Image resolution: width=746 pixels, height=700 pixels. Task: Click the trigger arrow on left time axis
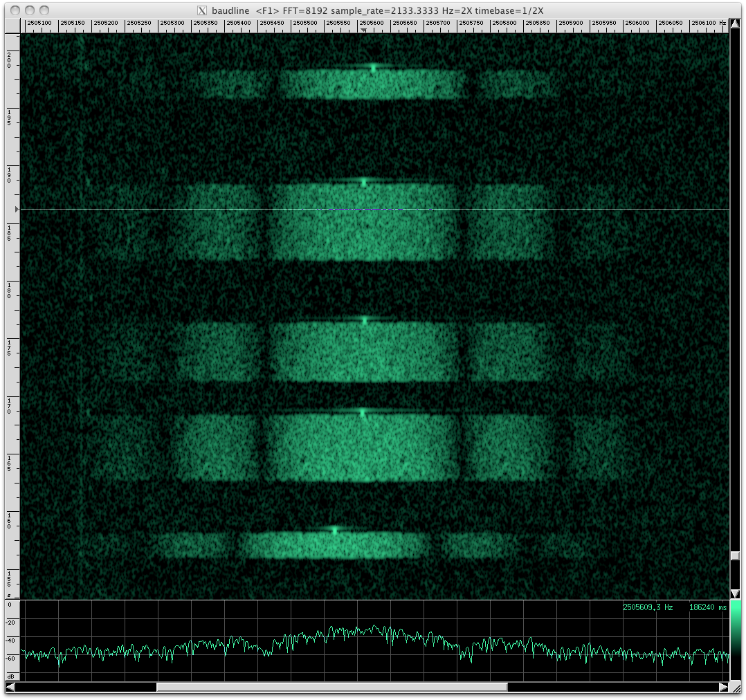tap(16, 208)
